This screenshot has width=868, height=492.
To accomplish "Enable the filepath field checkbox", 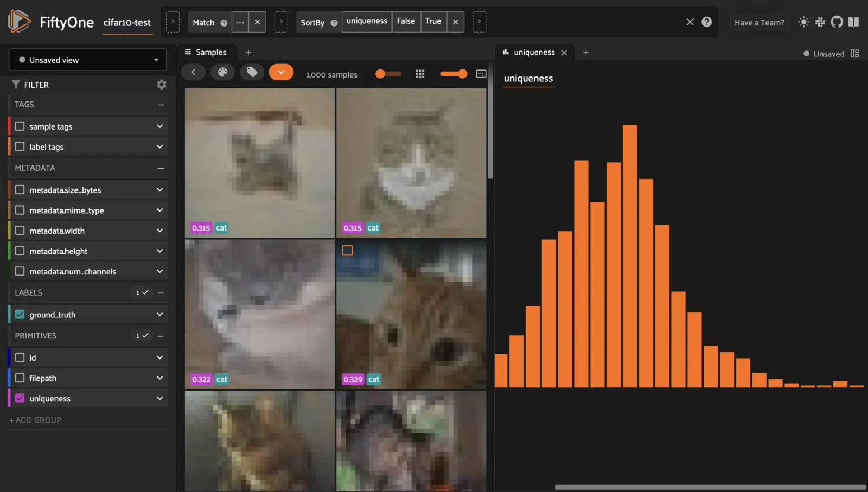I will point(20,378).
